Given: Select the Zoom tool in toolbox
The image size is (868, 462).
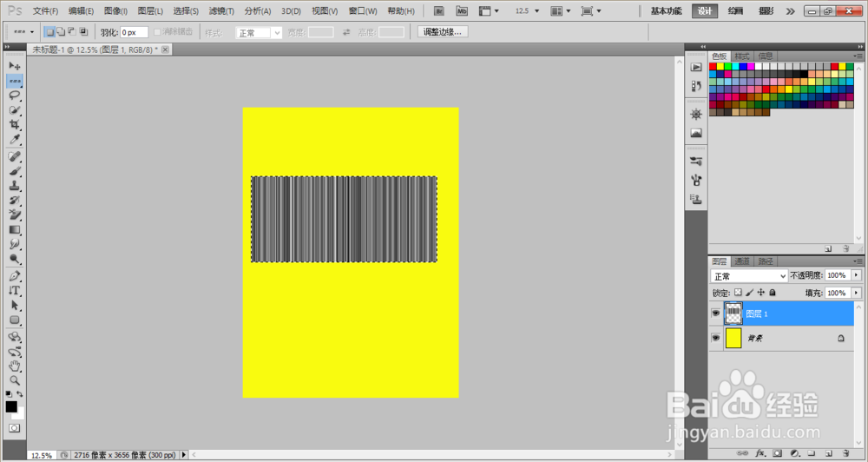Looking at the screenshot, I should click(15, 380).
